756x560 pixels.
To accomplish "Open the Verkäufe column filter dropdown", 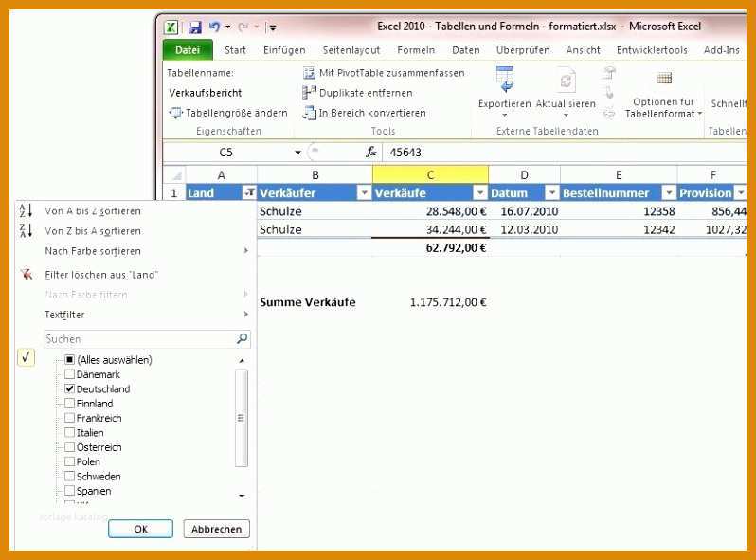I will (x=480, y=193).
